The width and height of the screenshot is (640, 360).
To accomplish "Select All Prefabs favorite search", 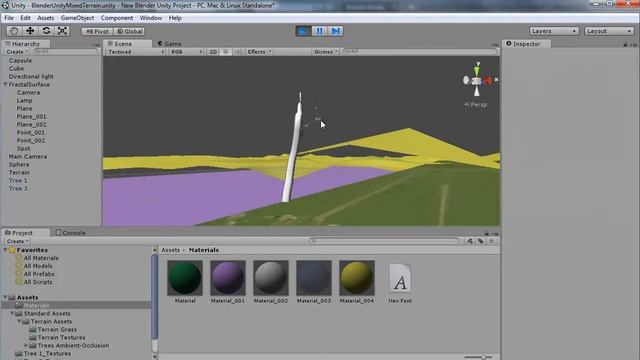I will pos(39,274).
